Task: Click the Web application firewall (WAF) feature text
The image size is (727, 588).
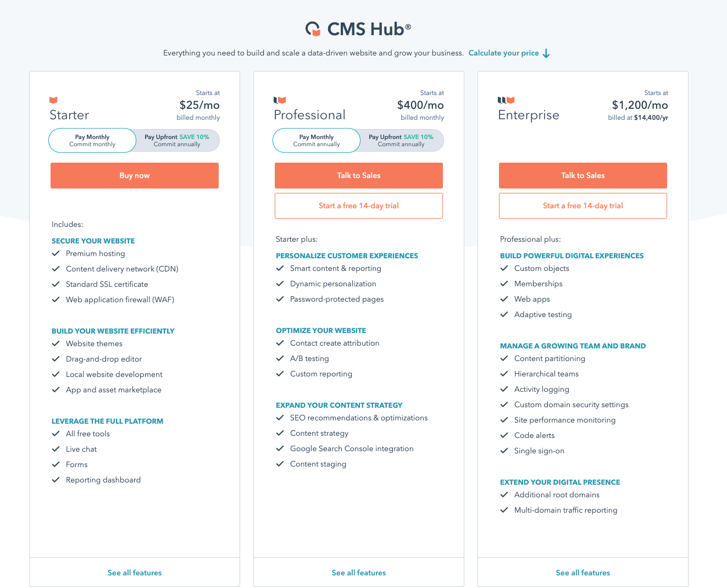Action: [x=120, y=299]
